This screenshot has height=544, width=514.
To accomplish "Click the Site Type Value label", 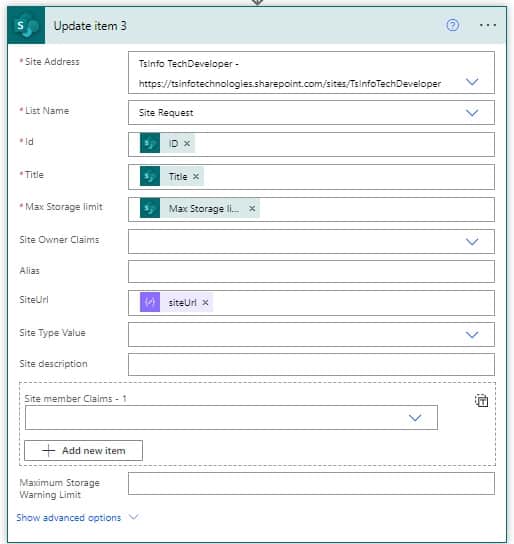I will [x=52, y=333].
